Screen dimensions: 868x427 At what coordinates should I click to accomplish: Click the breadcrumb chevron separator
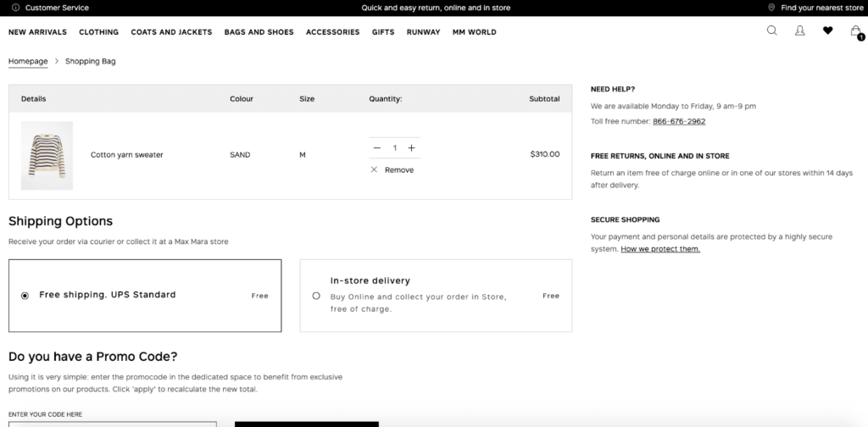(57, 61)
